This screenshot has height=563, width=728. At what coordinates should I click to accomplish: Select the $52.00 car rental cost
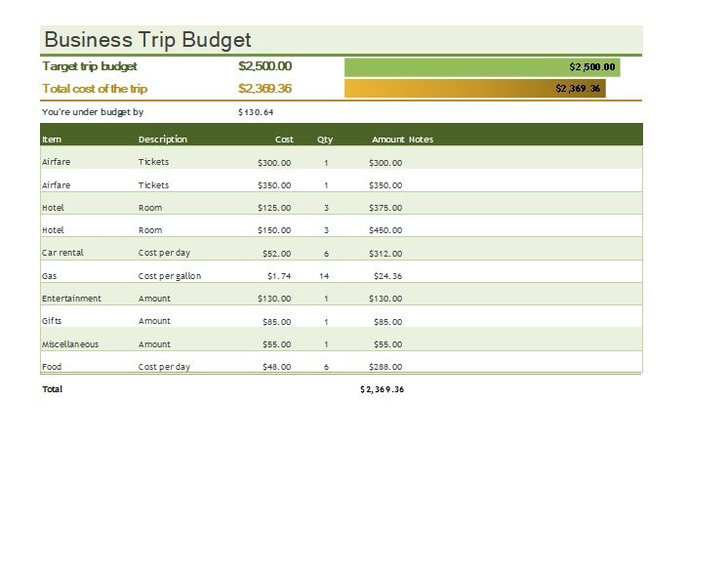277,254
